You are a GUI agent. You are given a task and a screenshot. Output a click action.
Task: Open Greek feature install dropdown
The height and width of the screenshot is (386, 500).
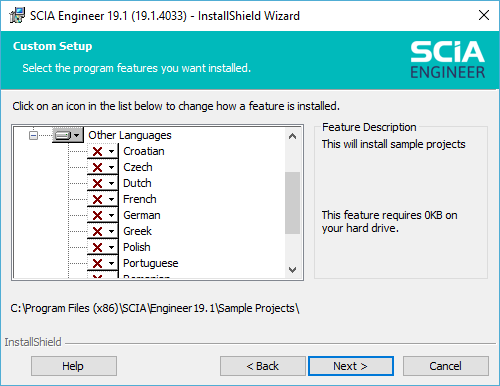[103, 231]
